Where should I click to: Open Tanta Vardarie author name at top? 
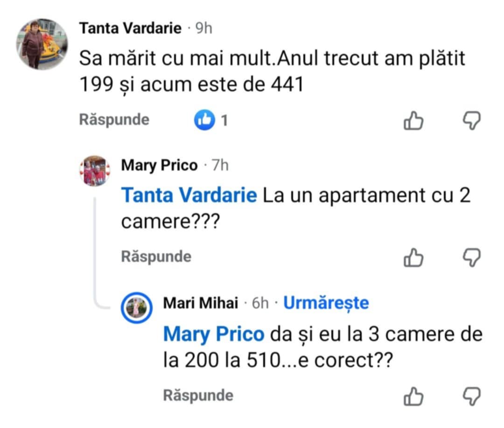(x=130, y=28)
